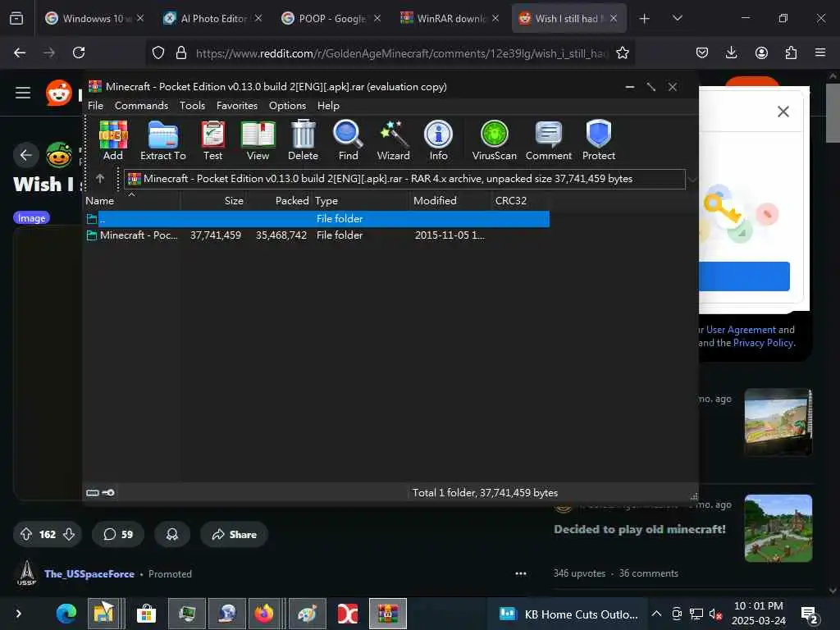
Task: Switch to the AI Photo Editor tab
Action: tap(212, 19)
